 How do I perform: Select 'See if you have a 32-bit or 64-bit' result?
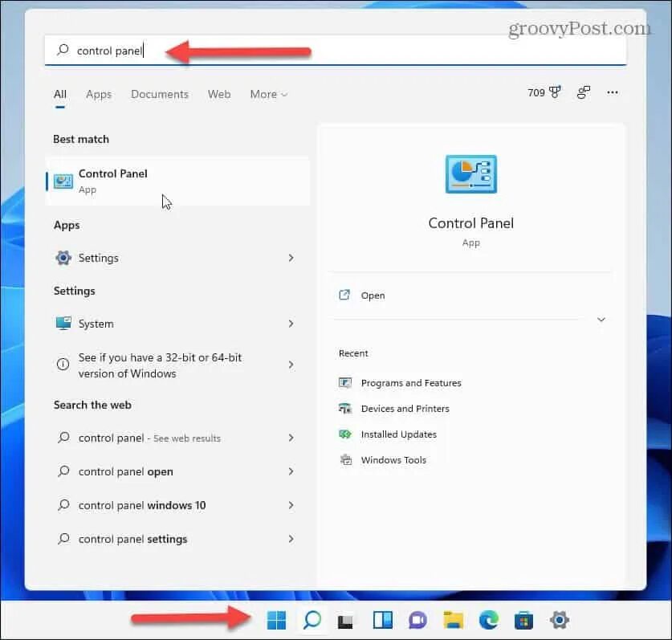tap(177, 365)
